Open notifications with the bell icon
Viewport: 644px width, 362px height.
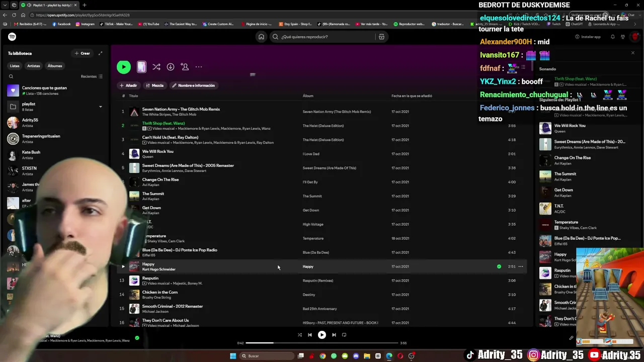pyautogui.click(x=612, y=37)
